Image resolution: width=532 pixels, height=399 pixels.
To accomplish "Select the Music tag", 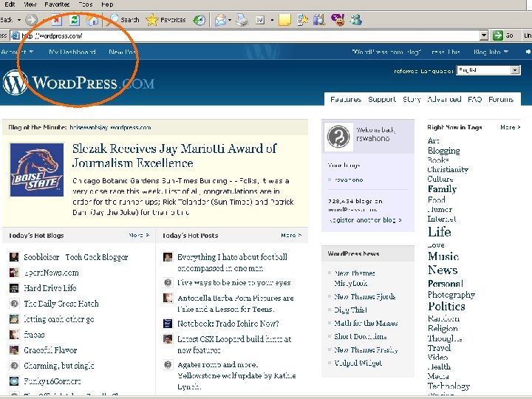I will (443, 256).
